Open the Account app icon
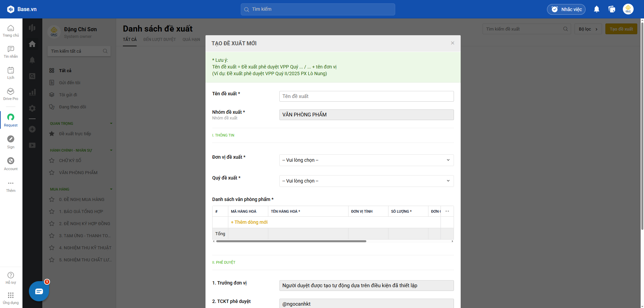Image resolution: width=644 pixels, height=308 pixels. pyautogui.click(x=11, y=163)
